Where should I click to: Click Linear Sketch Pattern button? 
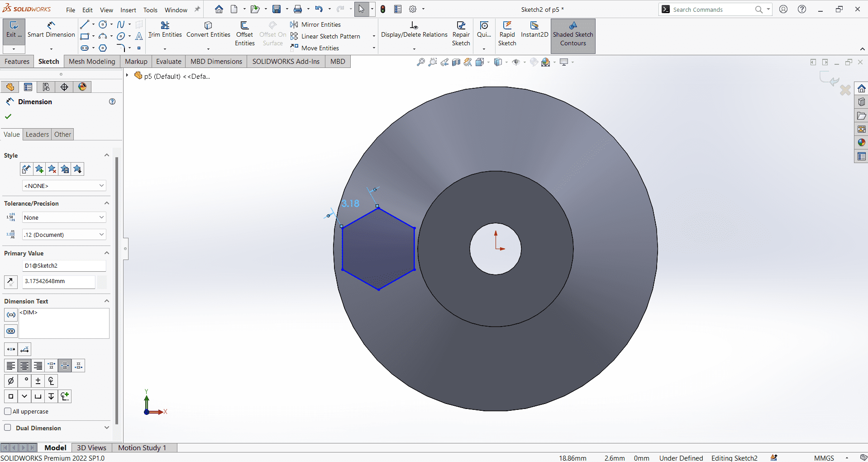pyautogui.click(x=326, y=36)
